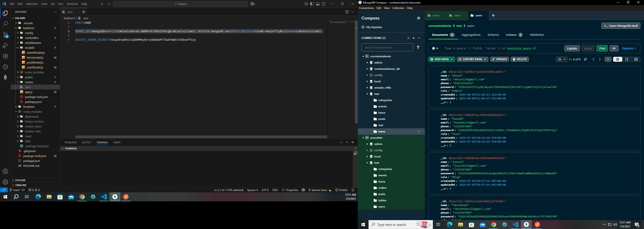Open PROBLEMS panel tab
The height and width of the screenshot is (229, 644).
pos(70,142)
